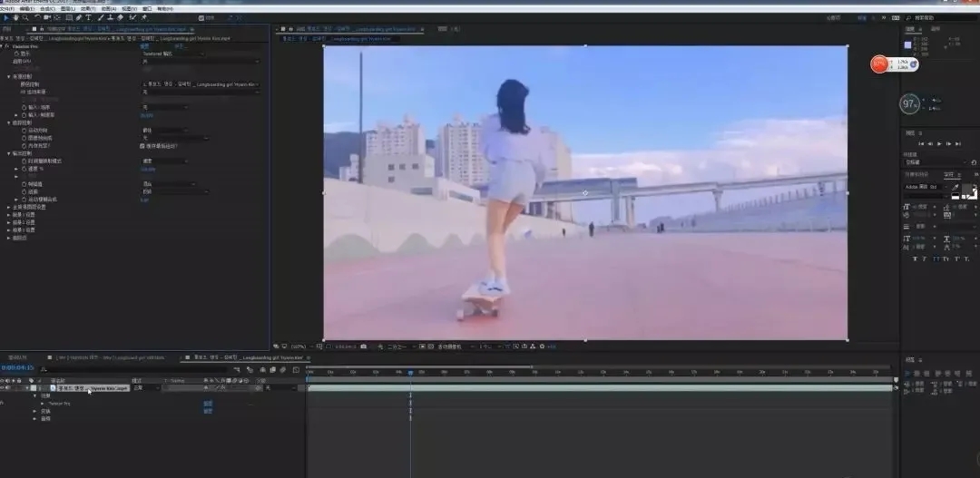The width and height of the screenshot is (980, 478).
Task: Expand the 音频 audio group in timeline
Action: pos(35,419)
